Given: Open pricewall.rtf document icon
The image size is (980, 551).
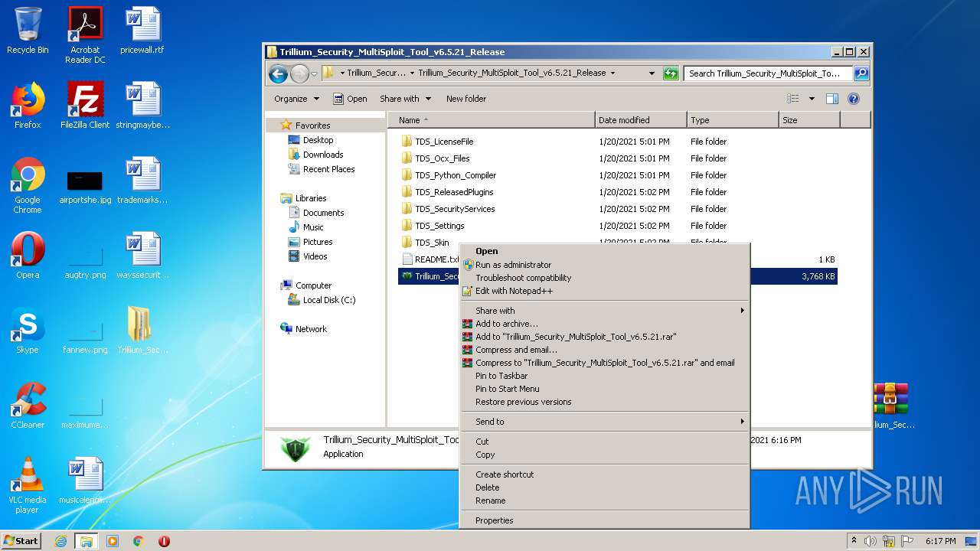Looking at the screenshot, I should (142, 31).
